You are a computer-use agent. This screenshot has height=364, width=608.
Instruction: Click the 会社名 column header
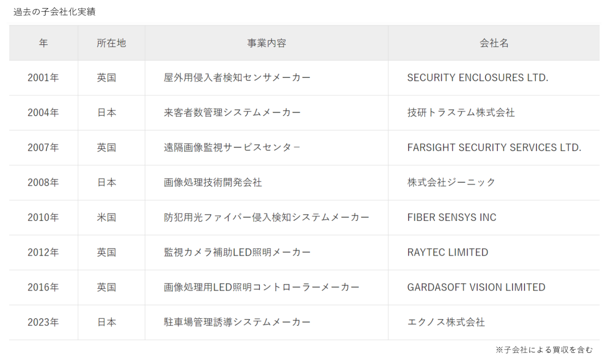[494, 43]
